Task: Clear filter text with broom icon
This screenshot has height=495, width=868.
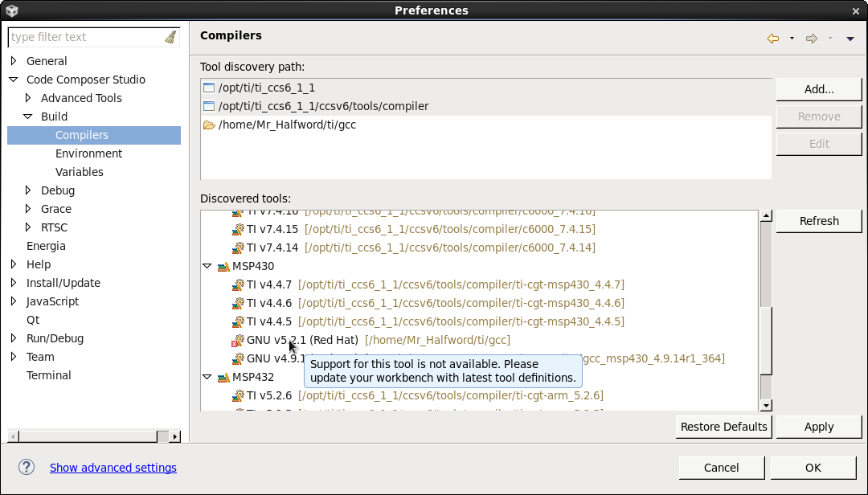Action: click(x=170, y=37)
